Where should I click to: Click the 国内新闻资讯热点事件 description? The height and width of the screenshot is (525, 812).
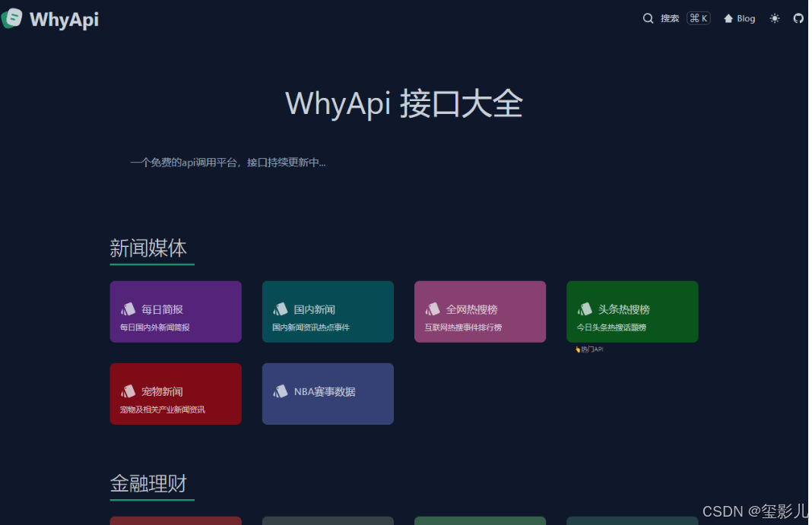(311, 327)
